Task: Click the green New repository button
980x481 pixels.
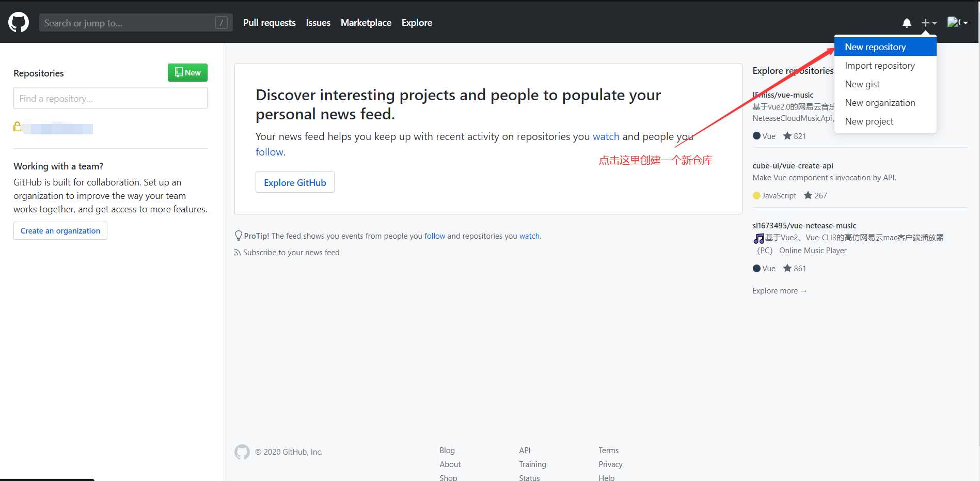Action: pos(187,73)
